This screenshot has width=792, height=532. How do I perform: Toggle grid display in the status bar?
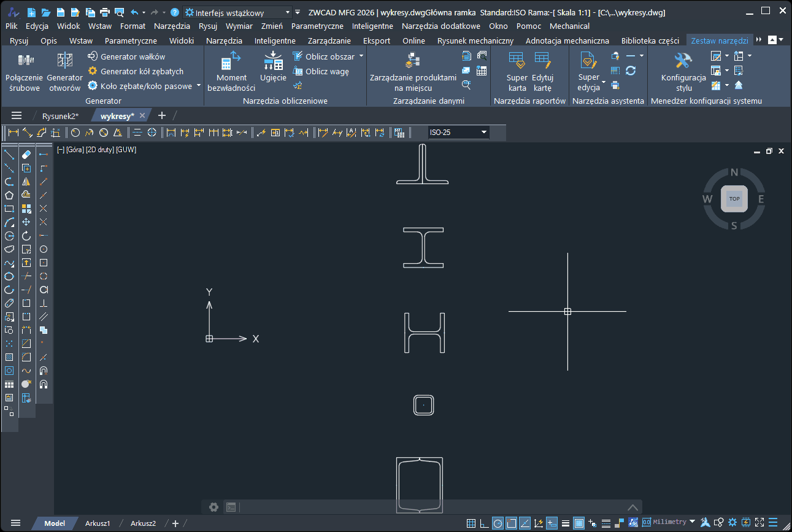tap(470, 522)
